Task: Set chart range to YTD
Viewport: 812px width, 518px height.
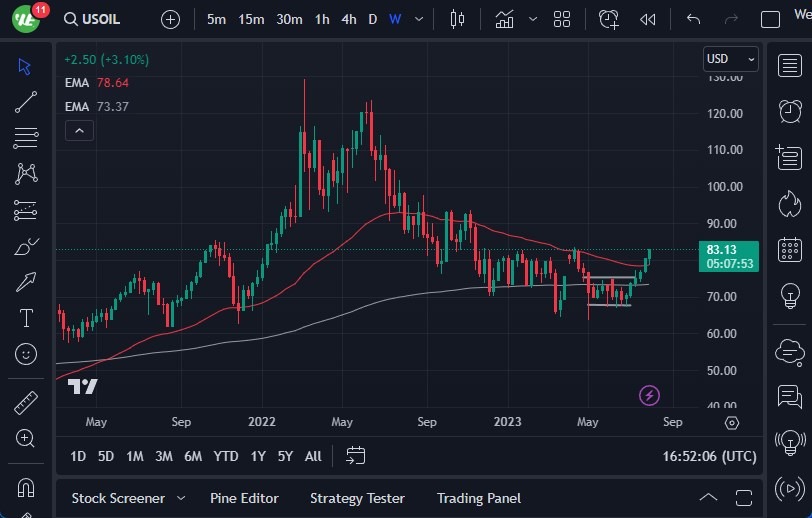Action: coord(226,456)
